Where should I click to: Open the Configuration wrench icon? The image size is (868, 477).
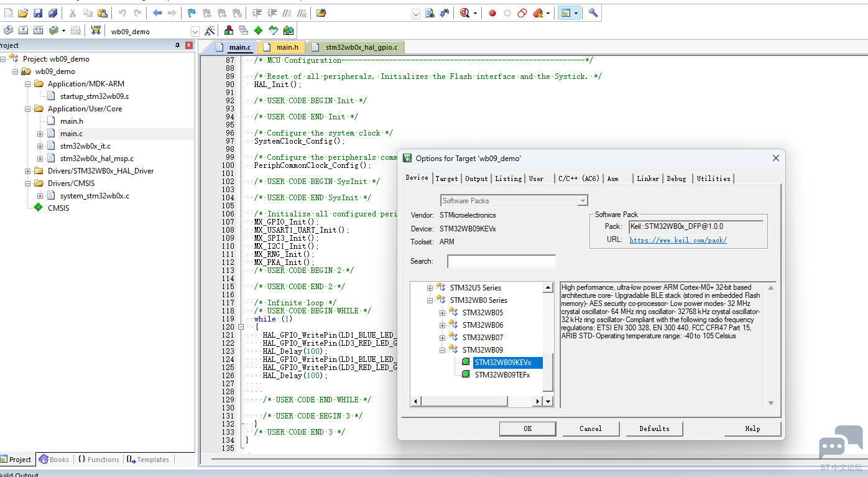[593, 13]
